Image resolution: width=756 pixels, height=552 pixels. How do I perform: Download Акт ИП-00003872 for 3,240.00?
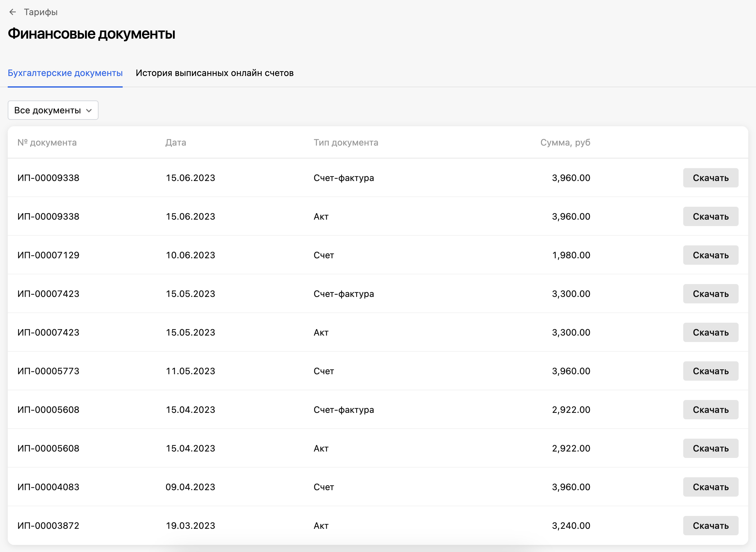[710, 526]
